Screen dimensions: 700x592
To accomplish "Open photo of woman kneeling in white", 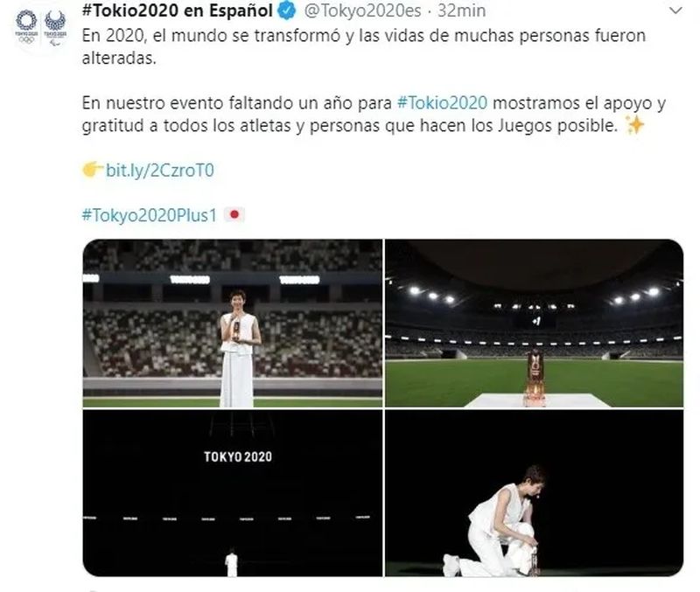I will point(534,493).
